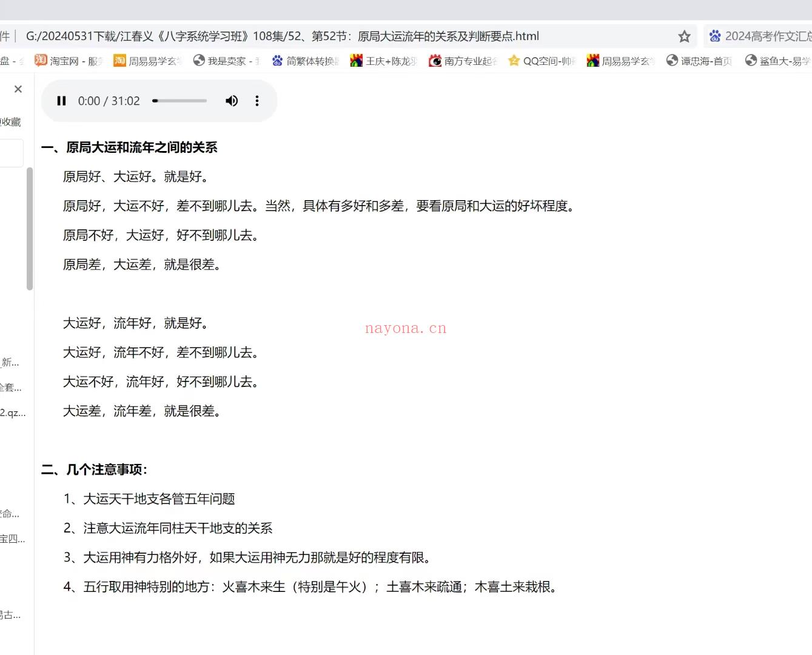Image resolution: width=812 pixels, height=655 pixels.
Task: Open the 鲨鱼大-易学 bookmark
Action: click(x=778, y=61)
